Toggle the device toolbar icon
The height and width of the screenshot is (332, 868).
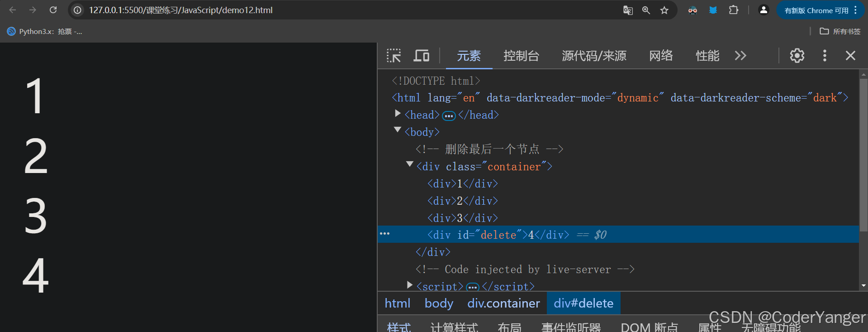(x=422, y=56)
